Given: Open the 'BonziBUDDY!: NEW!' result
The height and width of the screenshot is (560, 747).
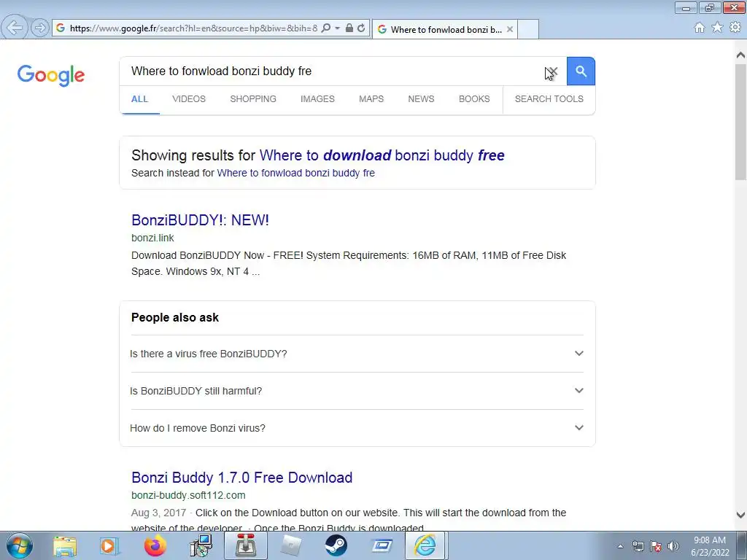Looking at the screenshot, I should (x=200, y=220).
